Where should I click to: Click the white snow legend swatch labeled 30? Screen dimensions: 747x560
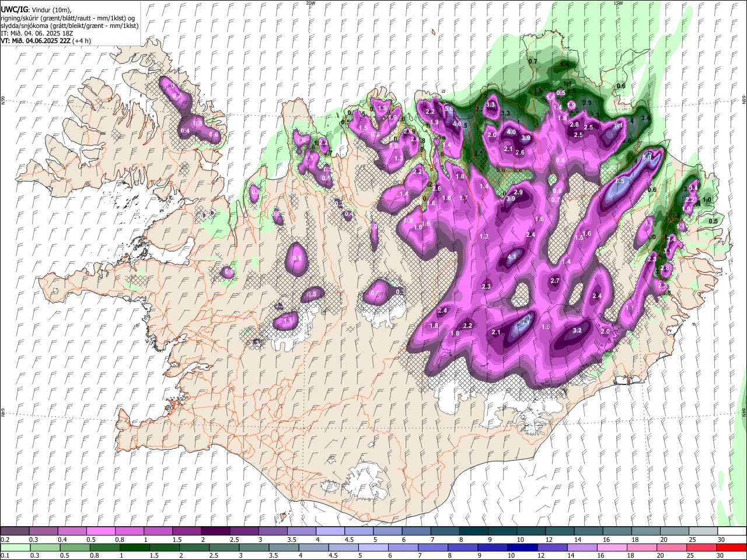pos(732,531)
